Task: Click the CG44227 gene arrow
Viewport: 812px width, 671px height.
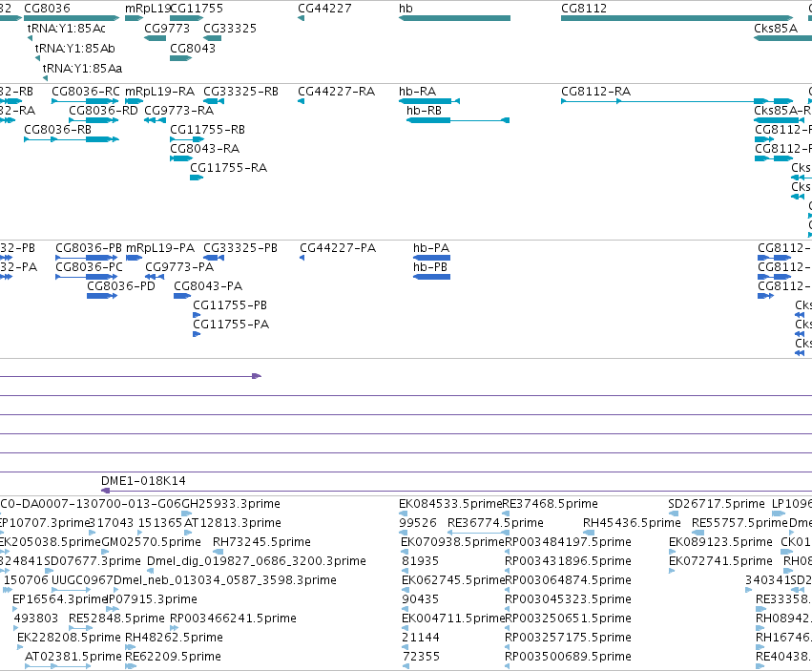Action: click(301, 18)
